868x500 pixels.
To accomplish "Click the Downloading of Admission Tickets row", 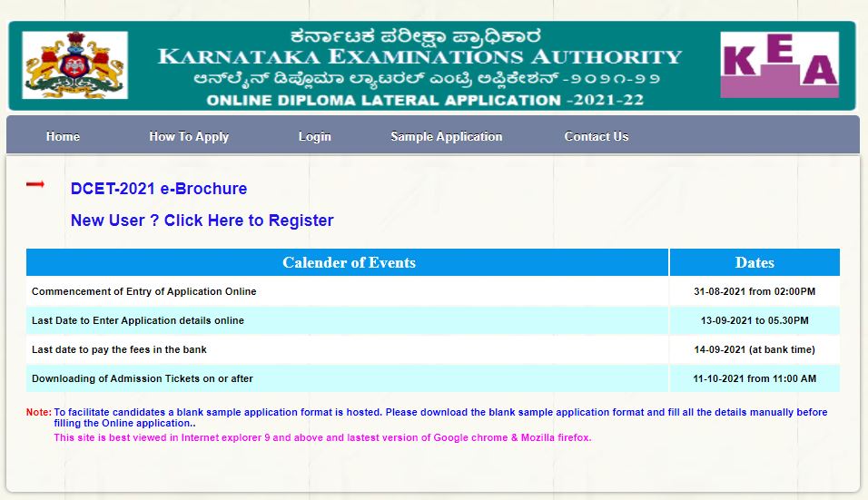I will 143,378.
